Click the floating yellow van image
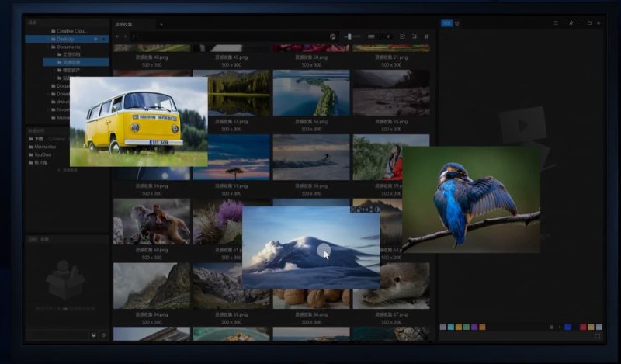Image resolution: width=621 pixels, height=364 pixels. tap(139, 122)
